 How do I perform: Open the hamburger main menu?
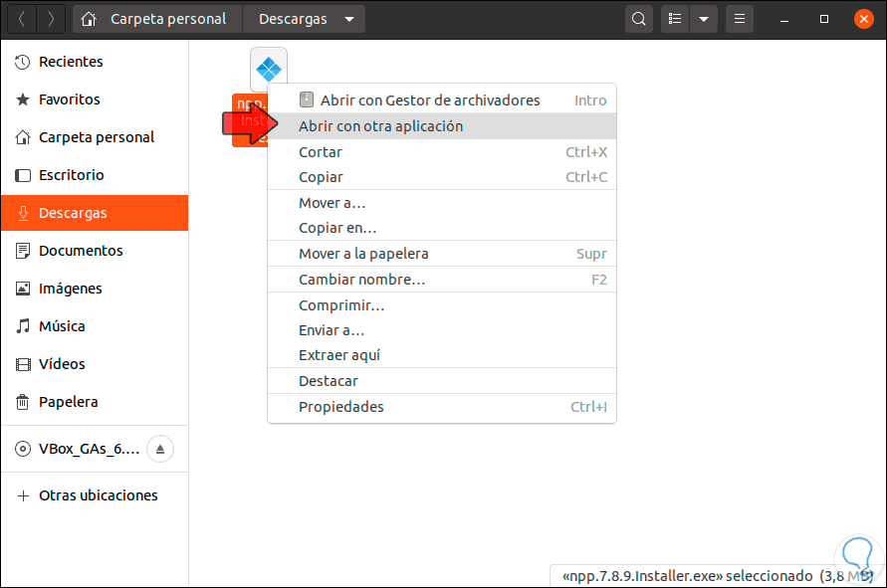pyautogui.click(x=740, y=19)
